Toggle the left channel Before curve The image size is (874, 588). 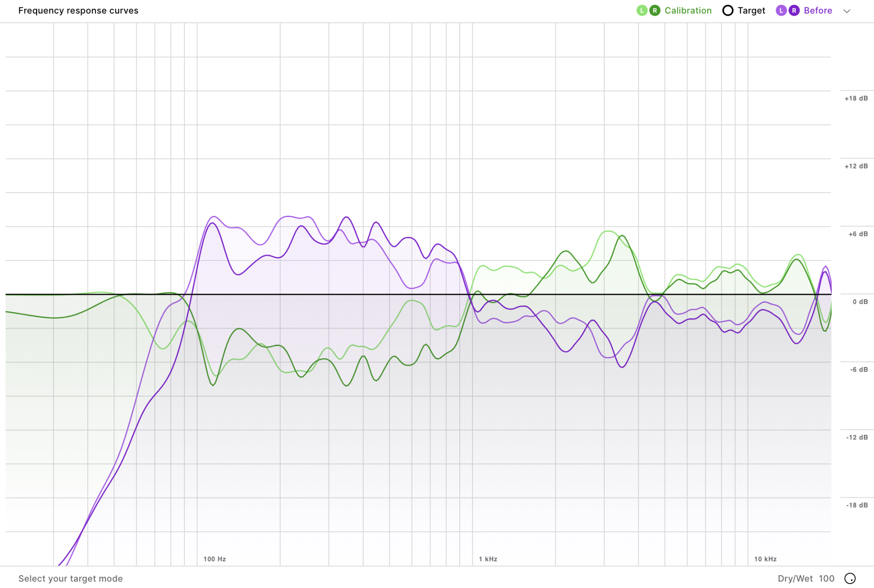pyautogui.click(x=781, y=10)
